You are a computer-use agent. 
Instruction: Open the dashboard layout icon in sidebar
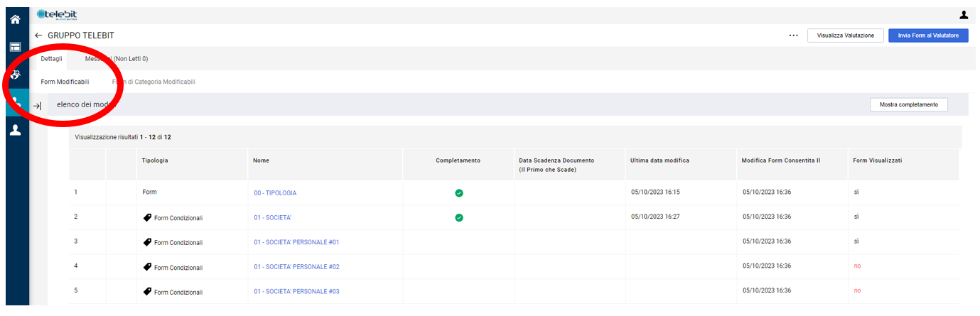[x=14, y=47]
